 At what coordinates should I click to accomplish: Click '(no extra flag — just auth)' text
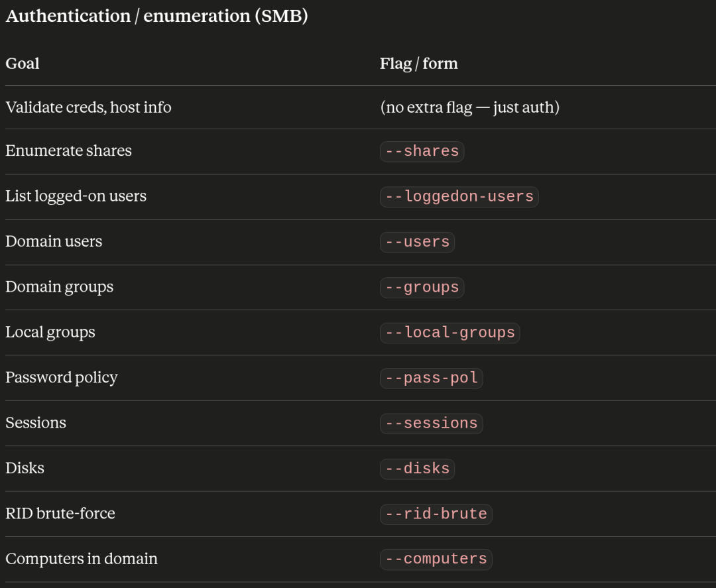point(469,107)
